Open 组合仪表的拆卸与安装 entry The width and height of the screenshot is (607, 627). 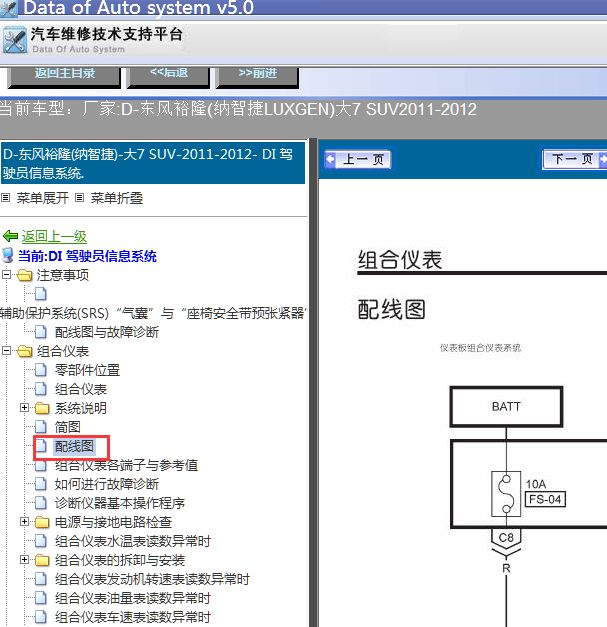click(x=120, y=560)
